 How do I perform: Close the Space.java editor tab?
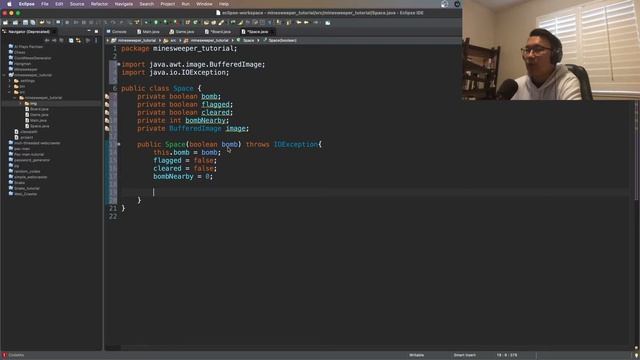[x=272, y=31]
